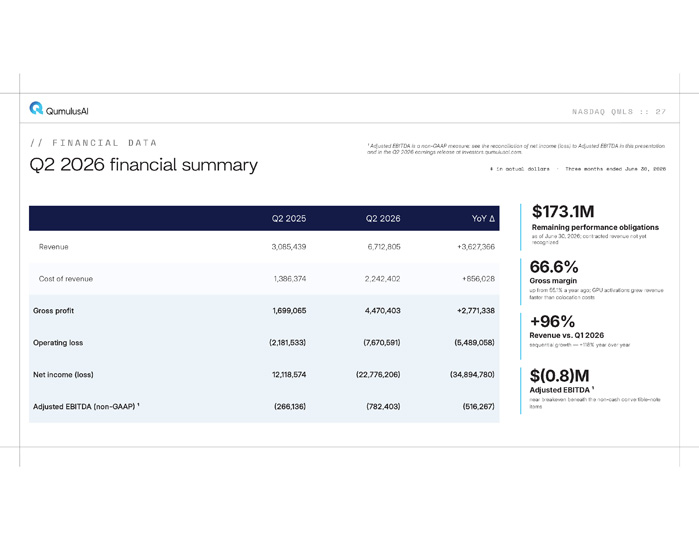Select the Gross profit row label
Screen dimensions: 699x540
(53, 311)
